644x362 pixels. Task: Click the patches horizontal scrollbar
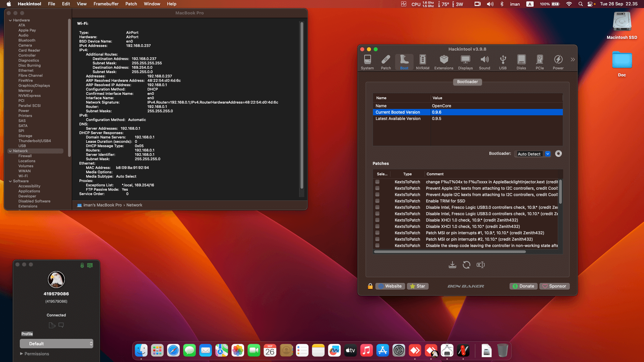click(x=449, y=252)
